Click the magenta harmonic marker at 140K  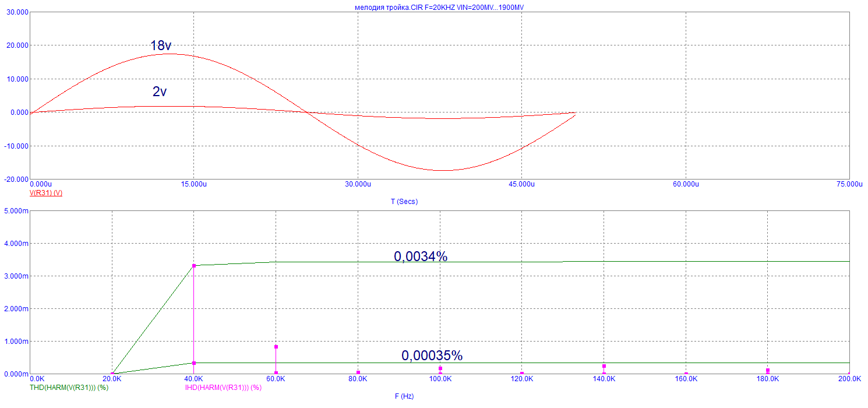[x=604, y=366]
